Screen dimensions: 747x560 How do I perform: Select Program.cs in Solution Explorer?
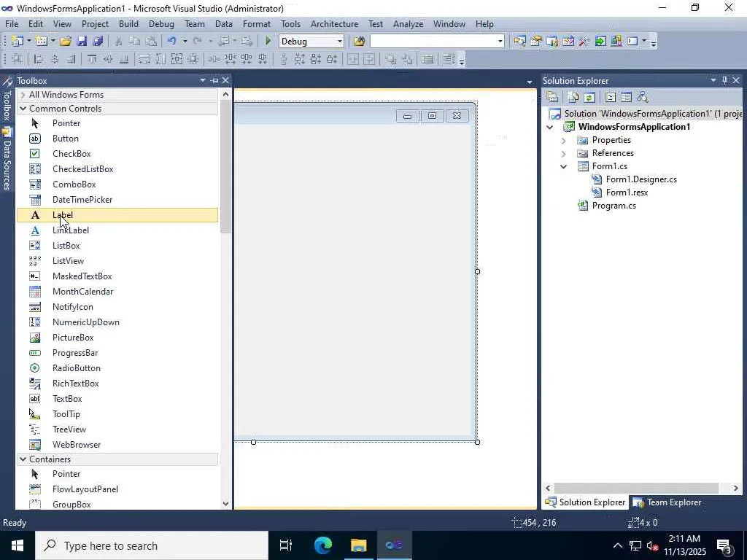(x=614, y=206)
